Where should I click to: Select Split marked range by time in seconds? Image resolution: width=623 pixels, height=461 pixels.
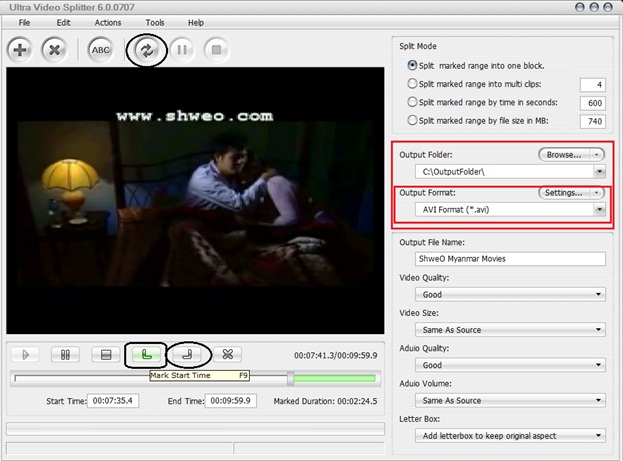point(412,102)
